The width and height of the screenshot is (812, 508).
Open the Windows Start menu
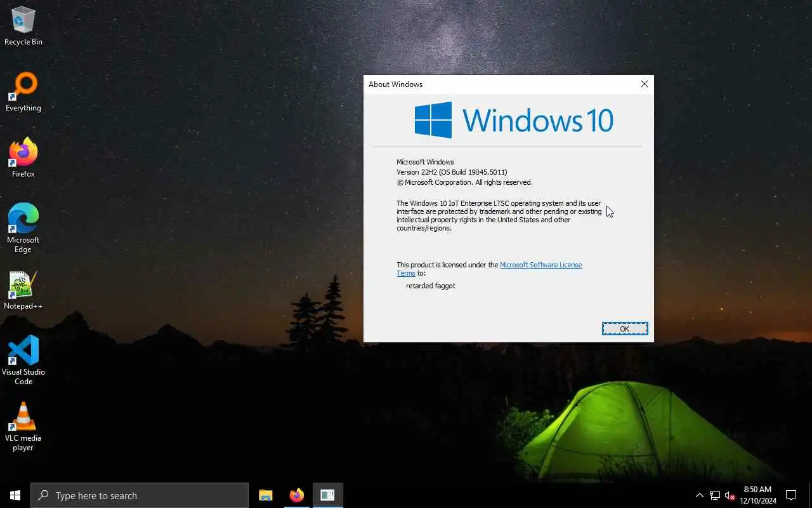point(15,495)
